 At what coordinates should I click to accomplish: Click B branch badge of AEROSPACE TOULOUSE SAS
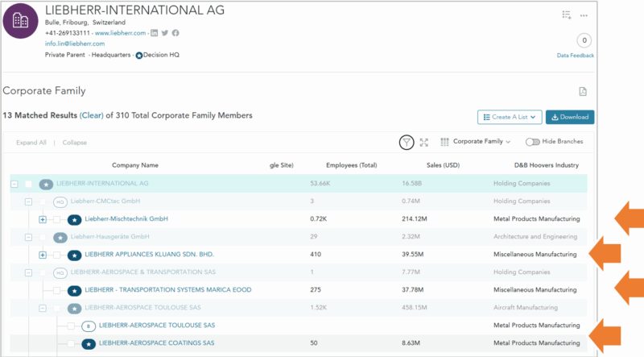tap(89, 326)
